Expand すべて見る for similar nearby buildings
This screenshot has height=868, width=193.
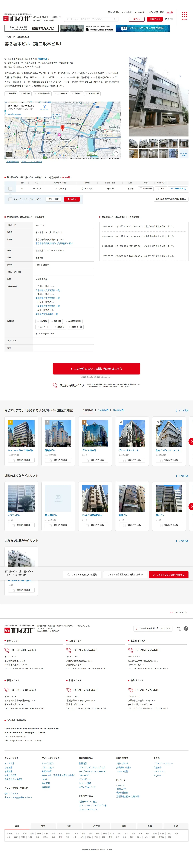coord(182,476)
